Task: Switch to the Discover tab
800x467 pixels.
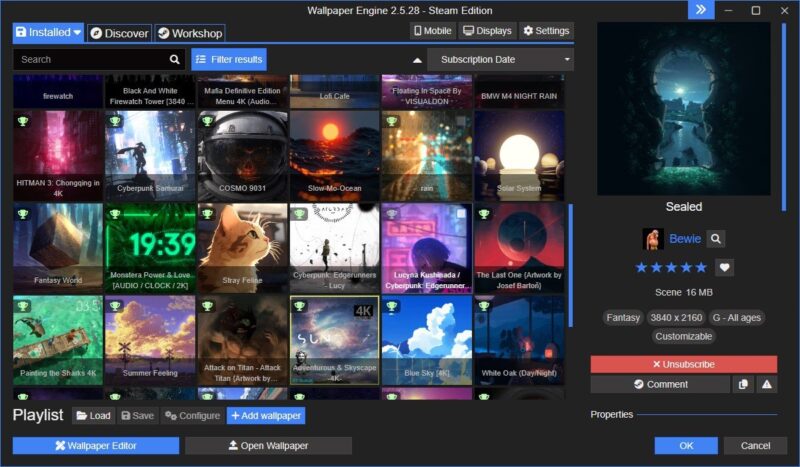Action: click(x=119, y=34)
